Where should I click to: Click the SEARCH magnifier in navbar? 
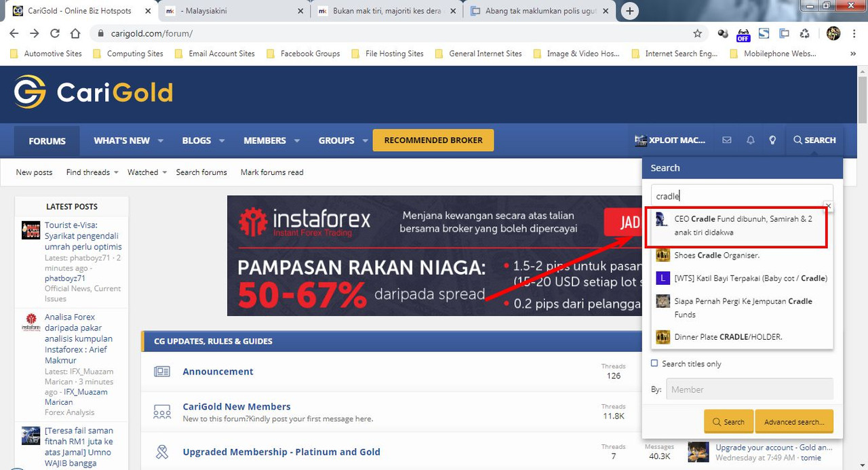(814, 140)
